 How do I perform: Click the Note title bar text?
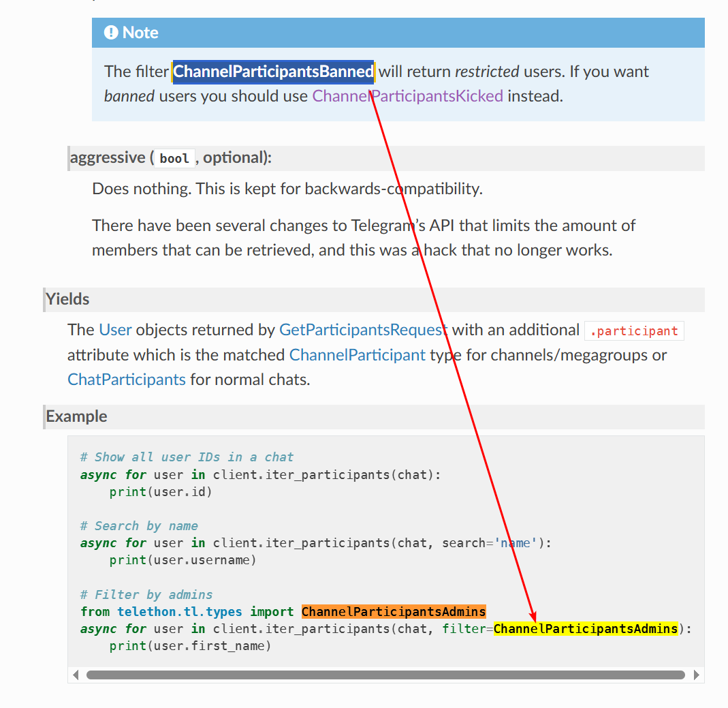coord(140,33)
